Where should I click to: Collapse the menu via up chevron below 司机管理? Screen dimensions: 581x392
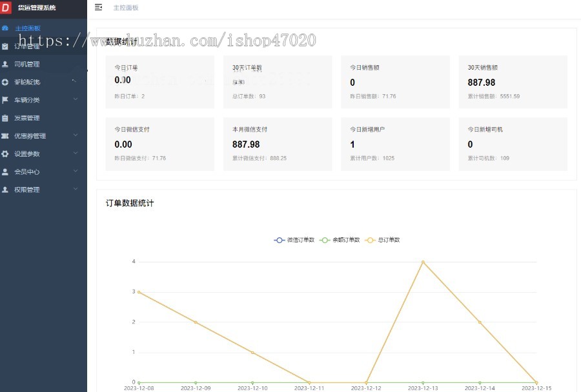[76, 81]
